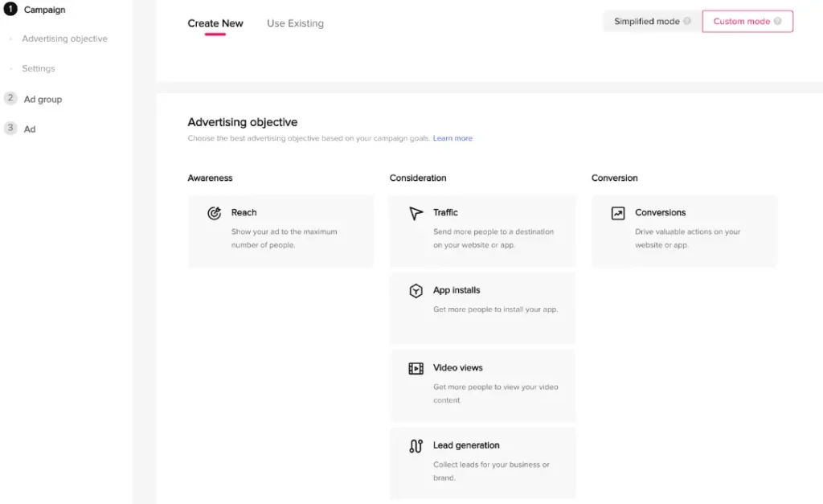
Task: Choose the Conversions objective title
Action: tap(661, 213)
